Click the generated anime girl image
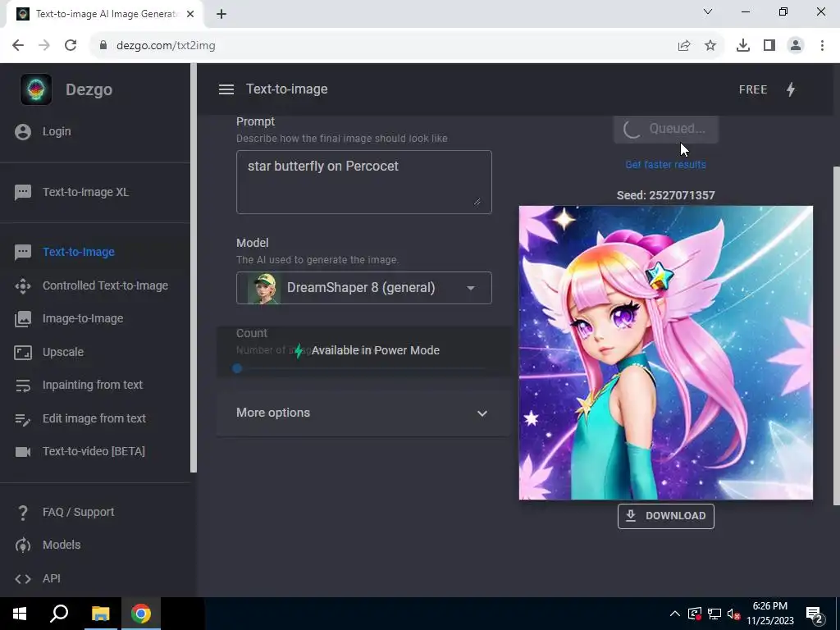 coord(666,353)
